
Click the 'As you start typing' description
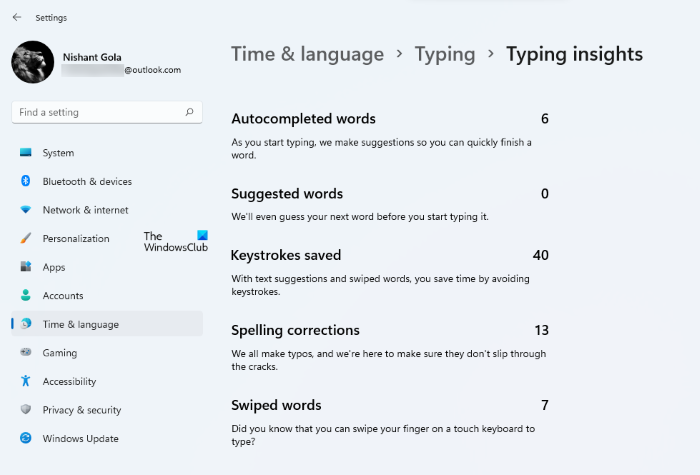point(381,149)
